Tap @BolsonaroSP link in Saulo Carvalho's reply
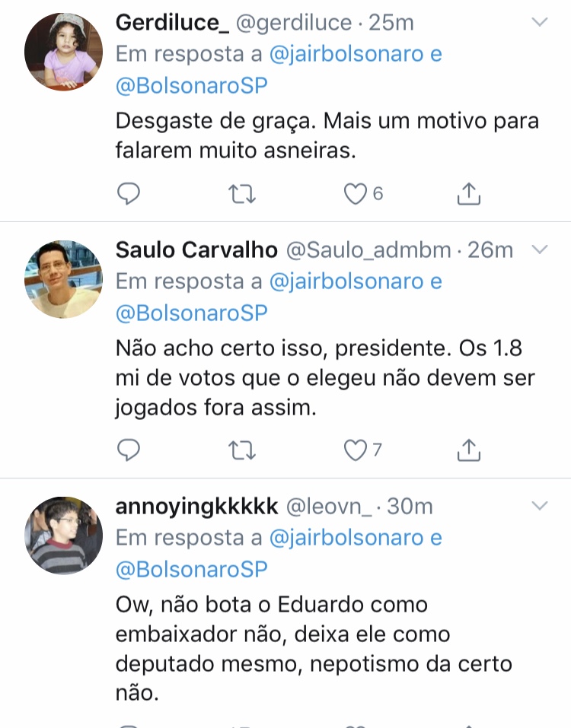571x728 pixels. coord(192,313)
